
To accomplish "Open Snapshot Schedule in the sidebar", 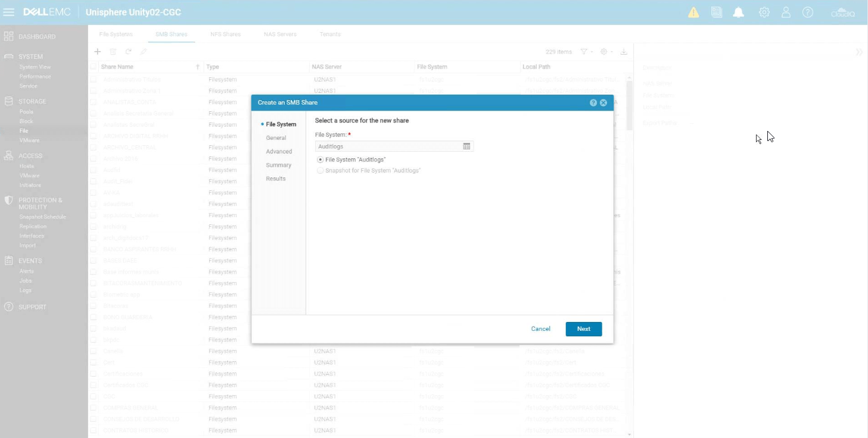I will (x=43, y=217).
